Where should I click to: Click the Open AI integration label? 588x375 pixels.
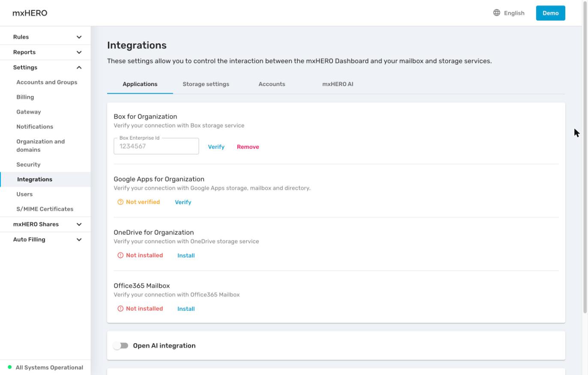pyautogui.click(x=164, y=345)
